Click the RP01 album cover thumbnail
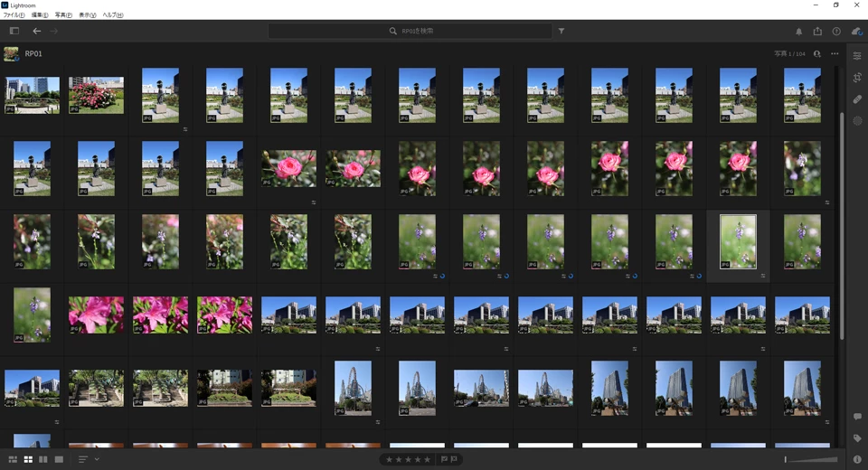Image resolution: width=868 pixels, height=470 pixels. 11,53
